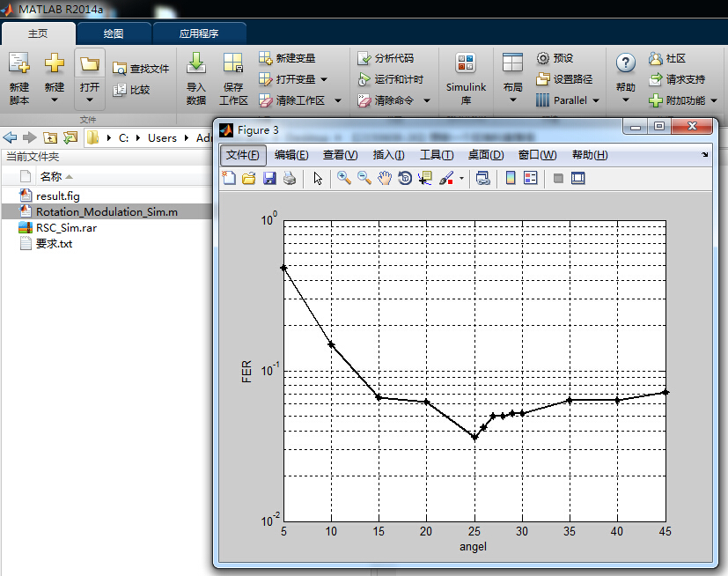Print the figure
Image resolution: width=728 pixels, height=576 pixels.
tap(290, 178)
